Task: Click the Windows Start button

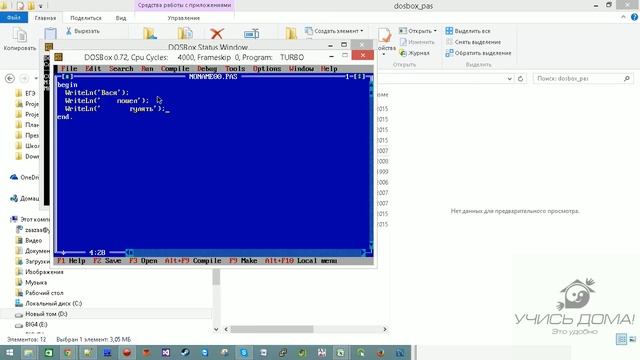Action: 9,352
